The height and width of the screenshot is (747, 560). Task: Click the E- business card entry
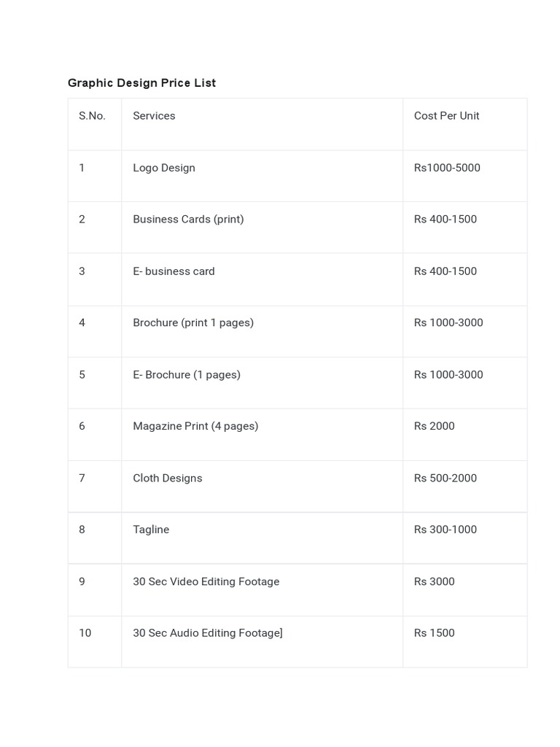click(174, 271)
